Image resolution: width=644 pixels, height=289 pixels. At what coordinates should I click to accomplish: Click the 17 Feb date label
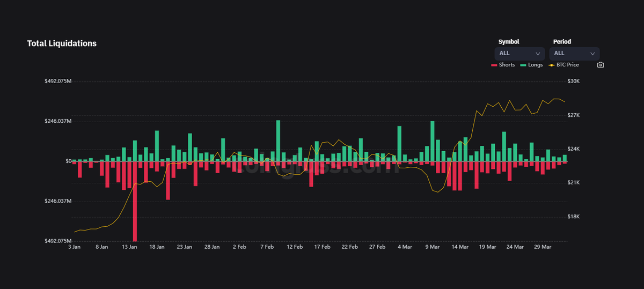(x=322, y=247)
